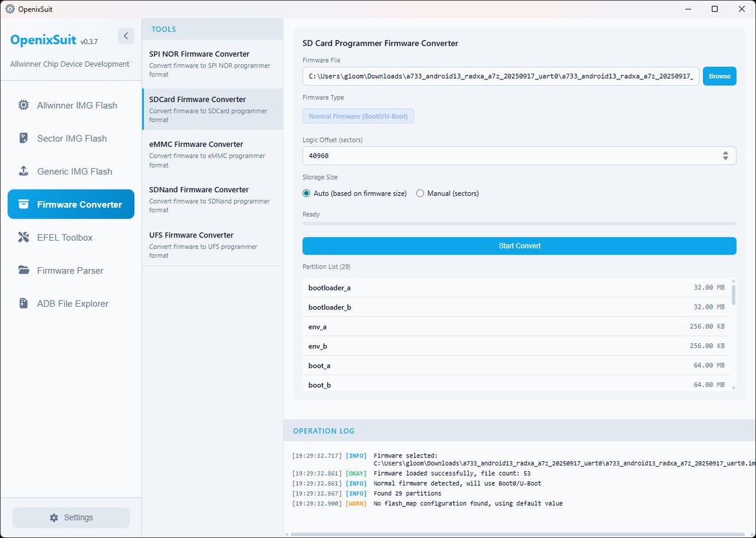Select the SDCard Firmware Converter tool
This screenshot has width=756, height=538.
point(212,109)
